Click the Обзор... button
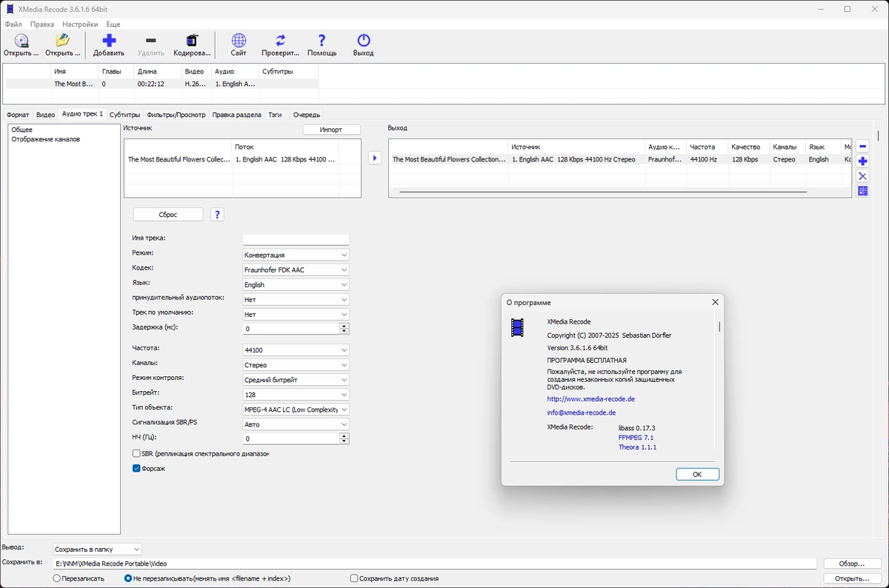The image size is (889, 588). click(x=852, y=564)
